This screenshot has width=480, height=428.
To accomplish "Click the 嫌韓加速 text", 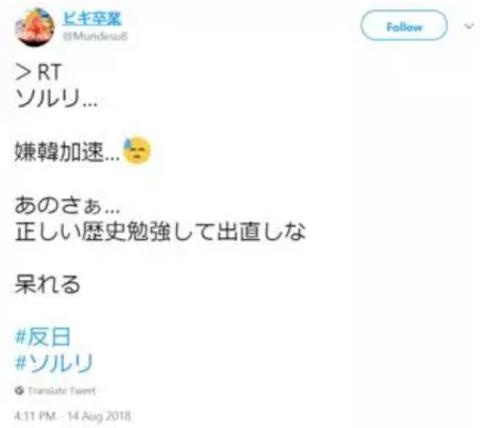I will coord(59,152).
